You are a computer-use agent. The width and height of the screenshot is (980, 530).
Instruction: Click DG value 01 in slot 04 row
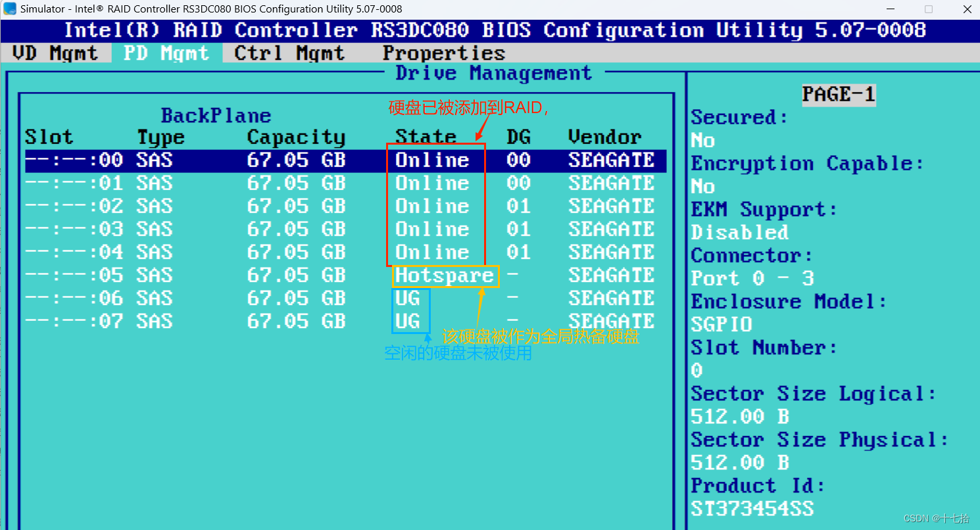(518, 253)
